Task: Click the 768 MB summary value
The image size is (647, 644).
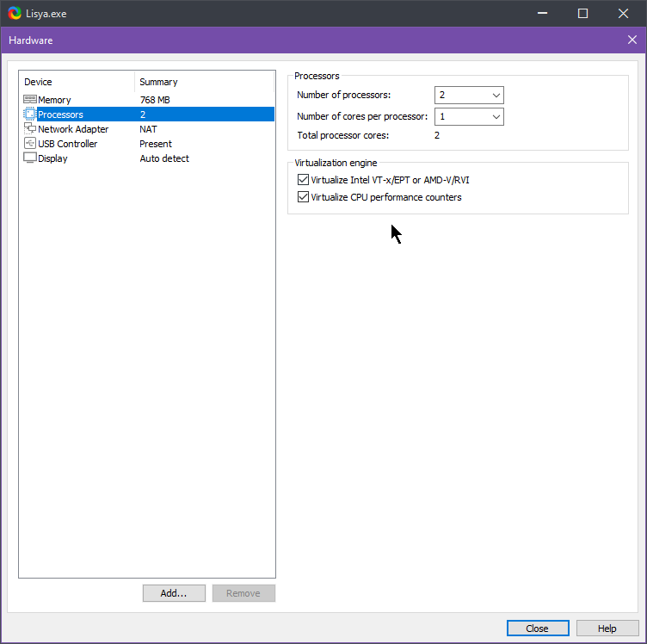Action: click(155, 100)
